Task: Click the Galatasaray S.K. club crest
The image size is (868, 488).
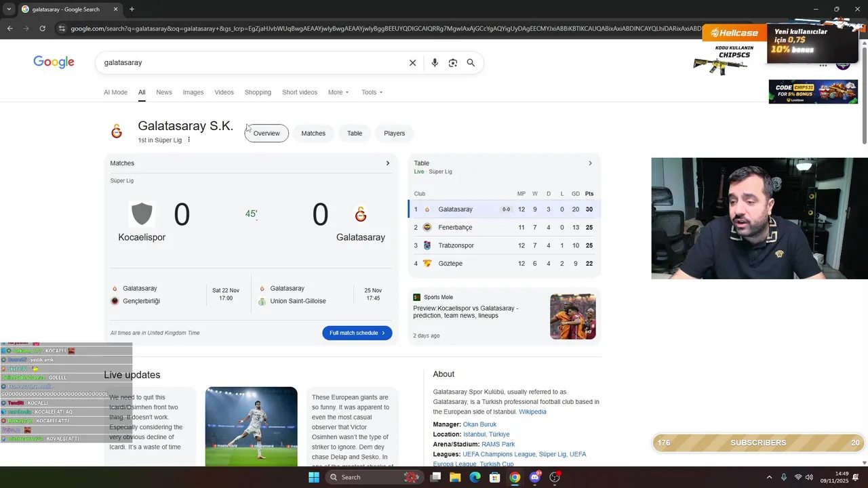Action: point(117,131)
